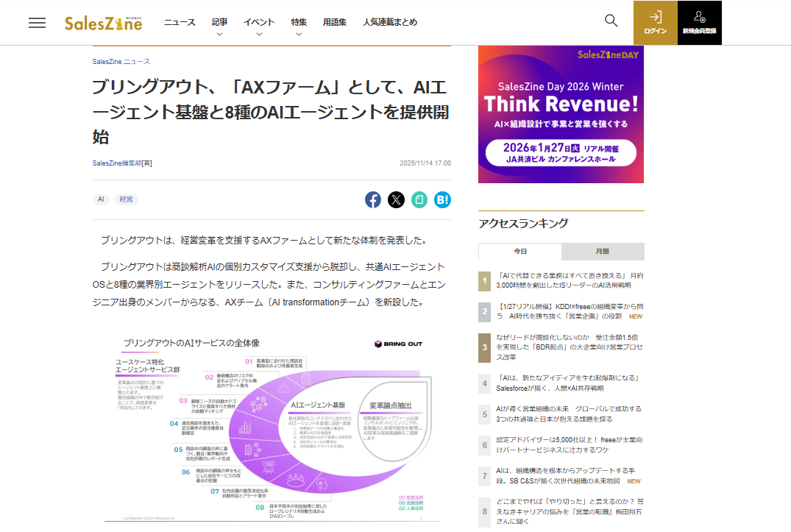Viewport: 791px width, 532px height.
Task: Toggle the hamburger navigation menu
Action: point(37,22)
